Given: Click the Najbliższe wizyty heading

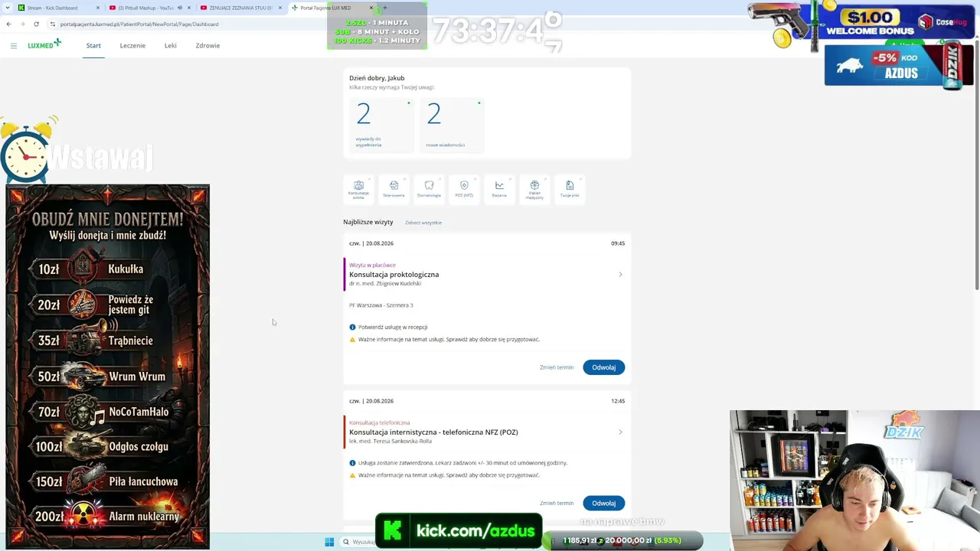Looking at the screenshot, I should point(368,222).
